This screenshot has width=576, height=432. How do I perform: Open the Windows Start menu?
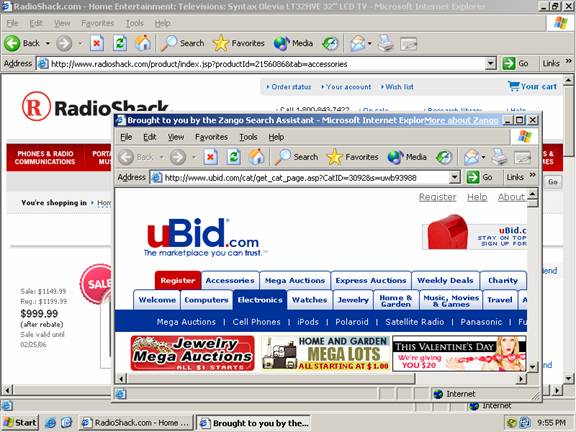(20, 423)
